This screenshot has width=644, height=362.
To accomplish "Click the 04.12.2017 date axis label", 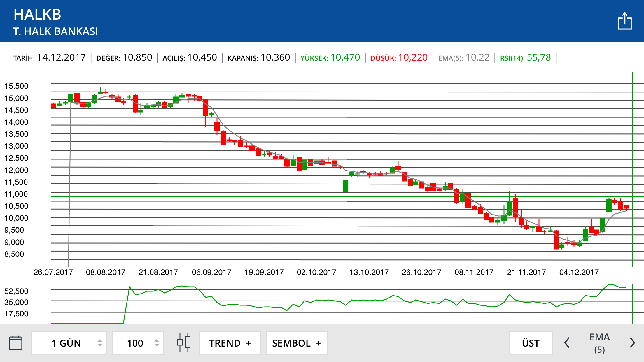I will [579, 272].
